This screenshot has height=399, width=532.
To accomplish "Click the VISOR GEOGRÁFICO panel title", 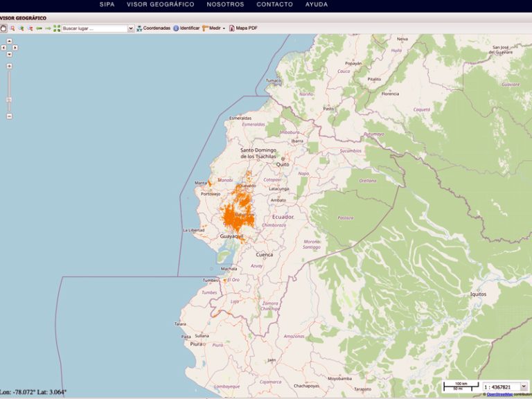I will coord(23,18).
